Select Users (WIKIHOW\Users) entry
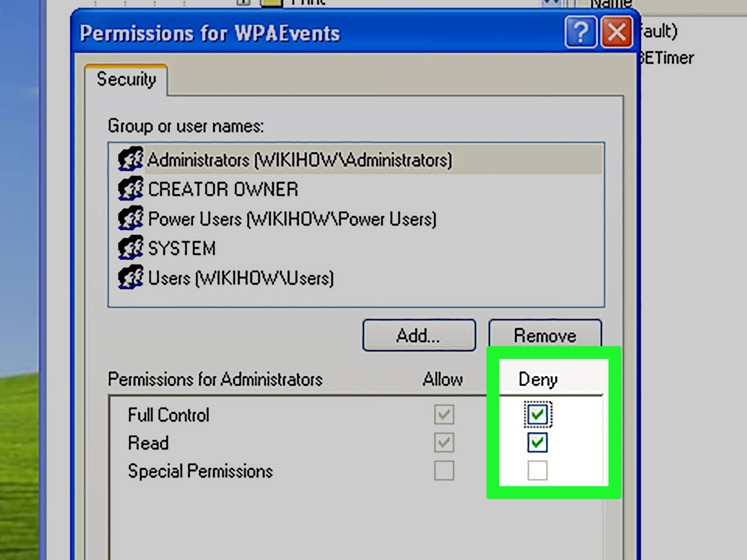The image size is (747, 560). tap(241, 277)
